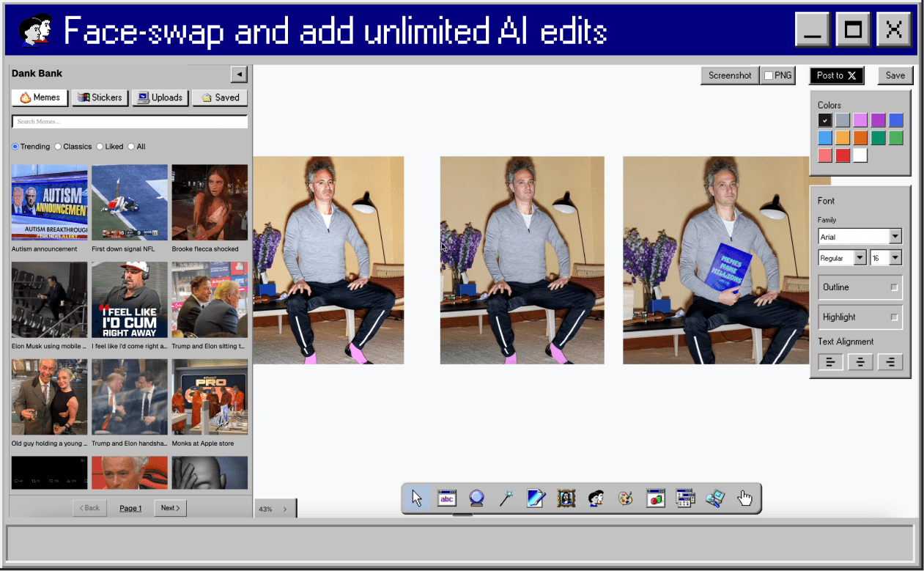924x571 pixels.
Task: Select the arrow selection tool
Action: [x=417, y=498]
